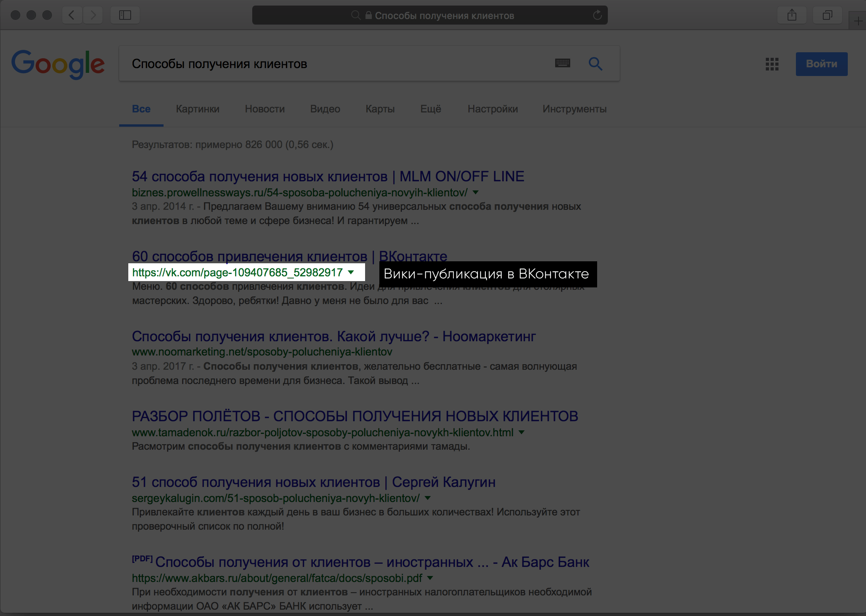Switch to the Видео tab
This screenshot has height=616, width=866.
coord(325,109)
